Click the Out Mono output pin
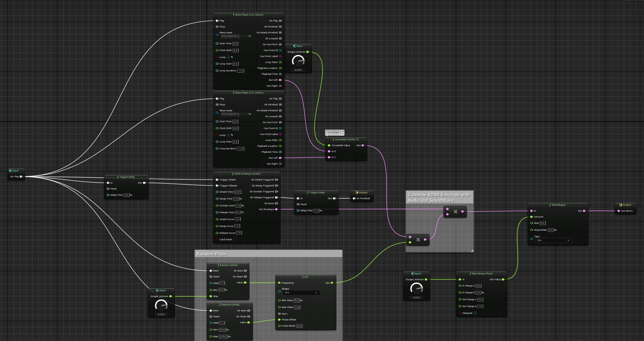This screenshot has height=341, width=644. (x=619, y=211)
